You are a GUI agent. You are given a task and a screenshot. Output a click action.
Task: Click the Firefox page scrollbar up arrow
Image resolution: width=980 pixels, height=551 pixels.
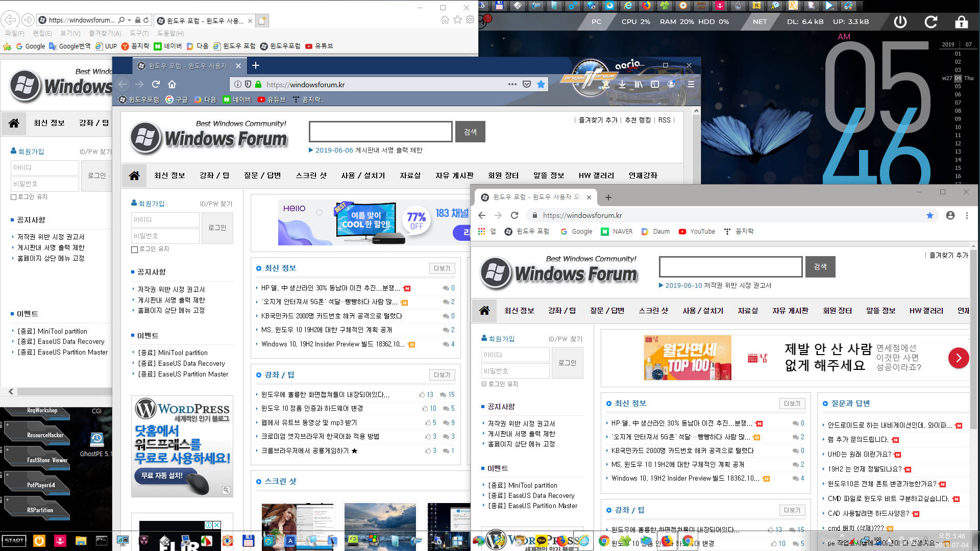(696, 111)
